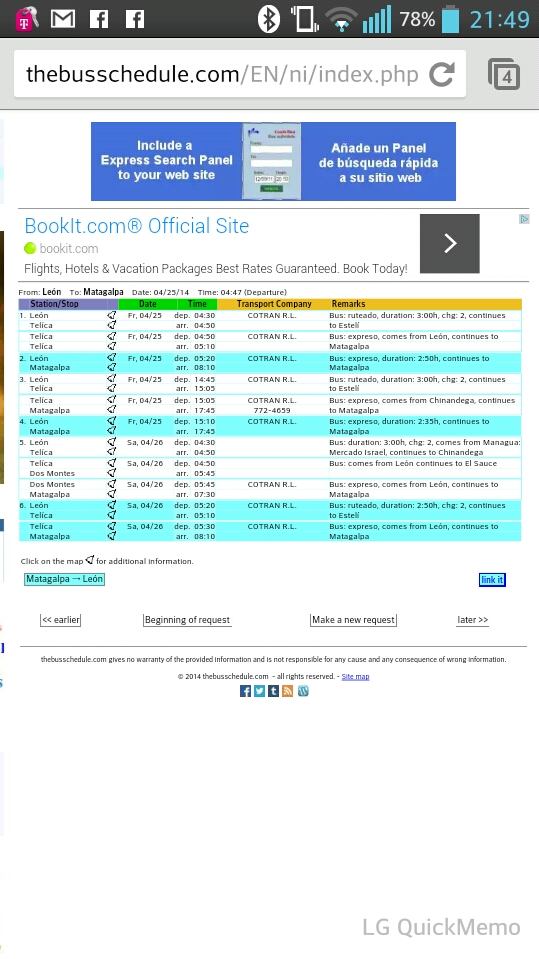The image size is (539, 959).
Task: Select remark mentioning 'Mercado Israel, continues to Chinandega'
Action: coord(406,453)
